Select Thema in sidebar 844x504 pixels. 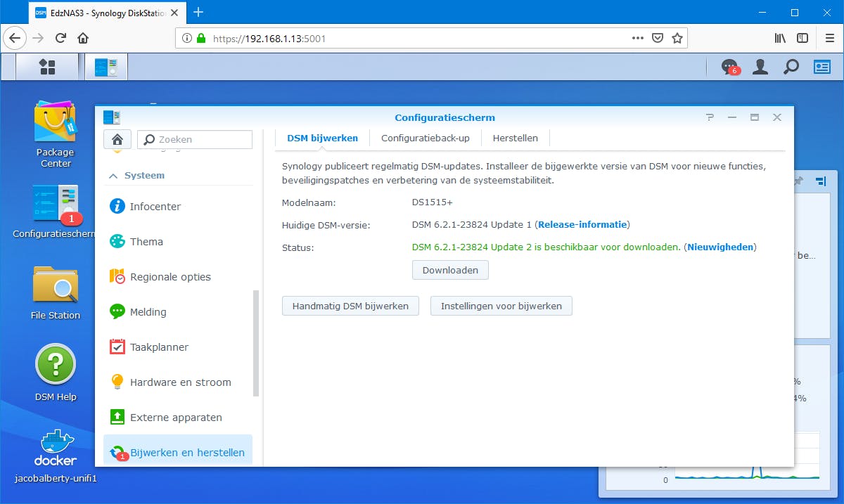[177, 242]
